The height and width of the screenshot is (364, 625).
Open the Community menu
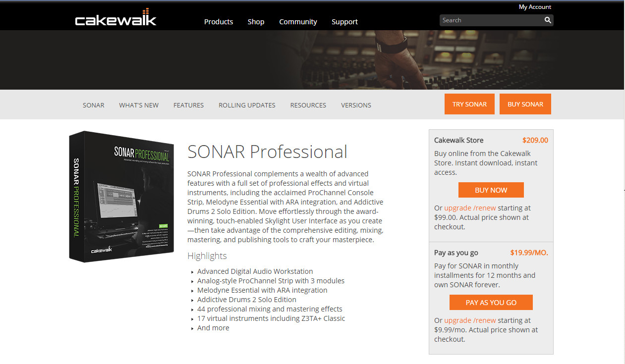[298, 22]
